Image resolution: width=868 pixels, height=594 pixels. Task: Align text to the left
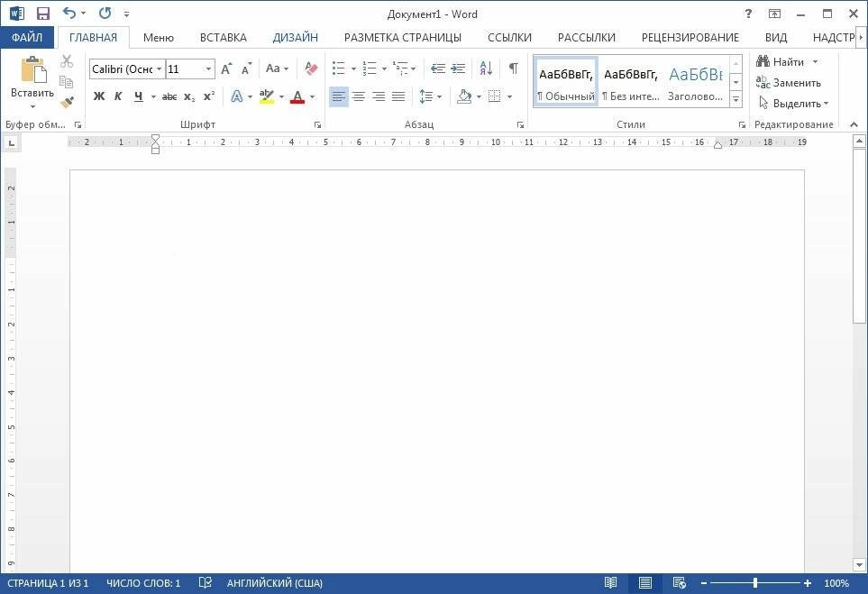339,96
